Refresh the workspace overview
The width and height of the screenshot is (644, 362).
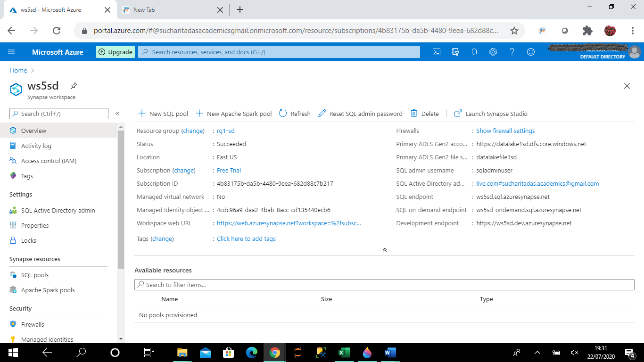click(x=295, y=114)
